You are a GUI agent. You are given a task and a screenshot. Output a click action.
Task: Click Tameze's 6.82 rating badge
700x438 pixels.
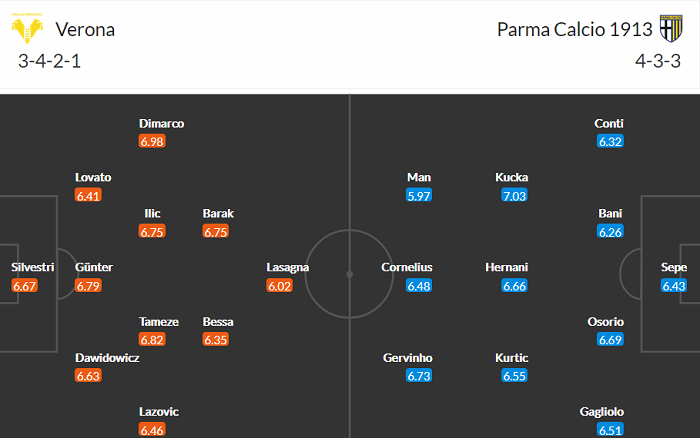(152, 340)
